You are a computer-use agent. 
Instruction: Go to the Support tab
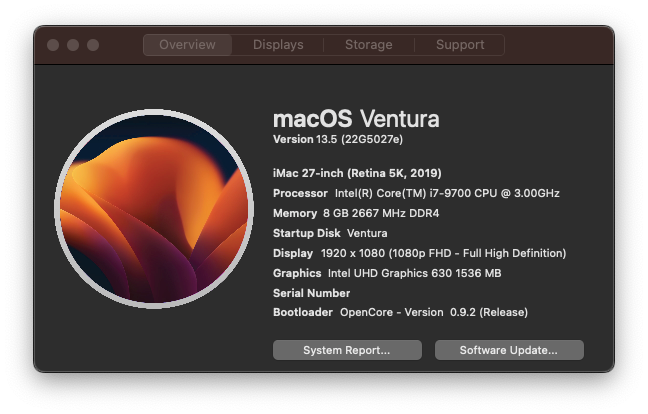pos(460,45)
